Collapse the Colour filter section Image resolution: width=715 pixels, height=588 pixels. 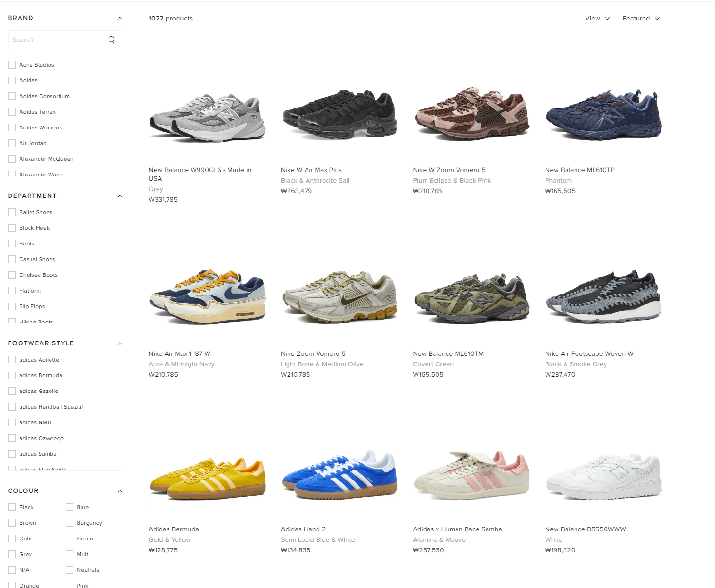120,491
